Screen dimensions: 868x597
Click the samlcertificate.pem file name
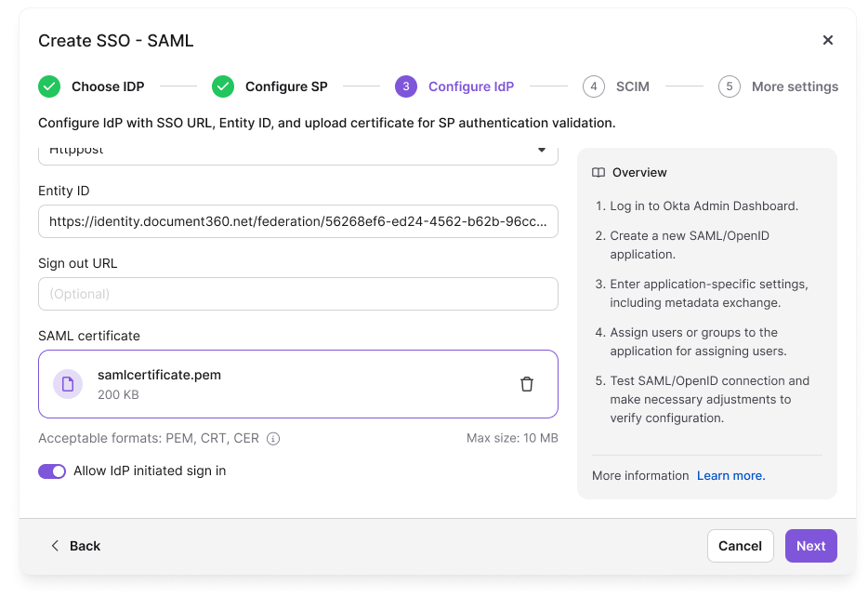160,375
